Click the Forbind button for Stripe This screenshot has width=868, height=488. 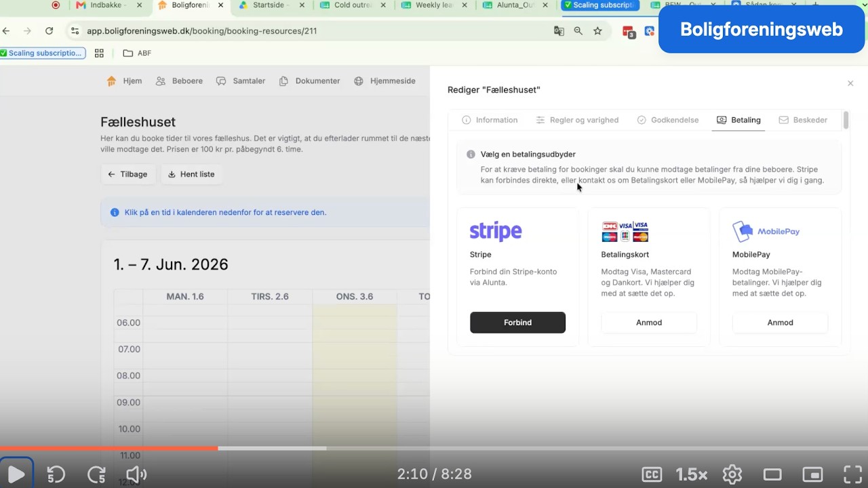(x=517, y=323)
